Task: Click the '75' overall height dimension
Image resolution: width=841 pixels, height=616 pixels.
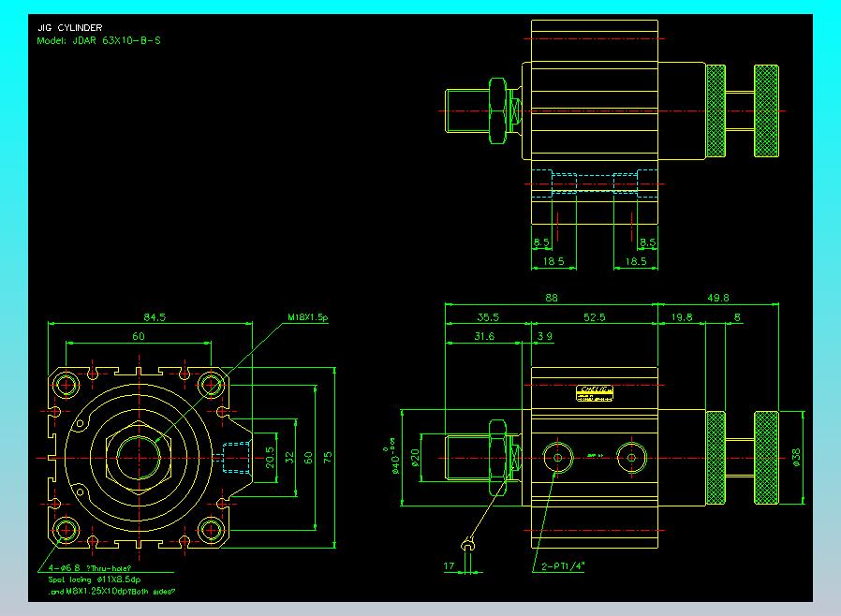Action: (x=328, y=457)
